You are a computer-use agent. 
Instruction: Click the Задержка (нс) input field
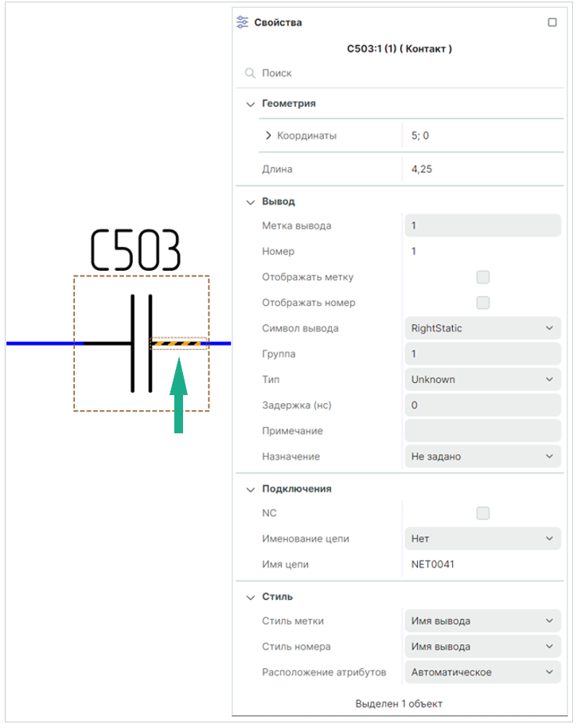pyautogui.click(x=482, y=405)
